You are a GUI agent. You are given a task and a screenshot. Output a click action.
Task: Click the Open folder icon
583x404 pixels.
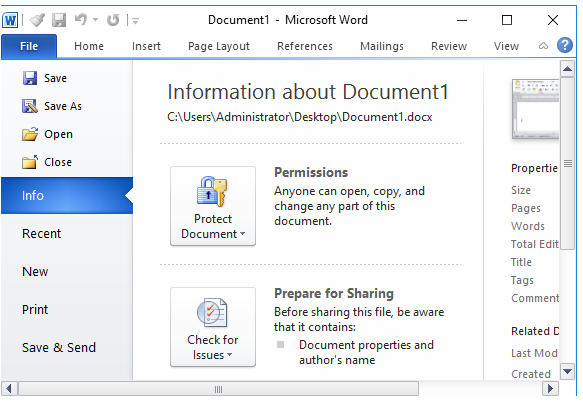tap(30, 134)
